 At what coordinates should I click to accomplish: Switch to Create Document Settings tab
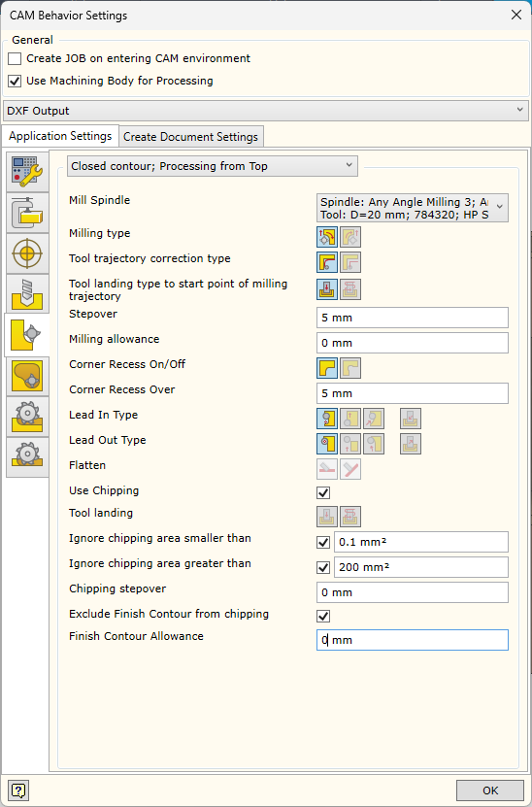click(x=191, y=137)
